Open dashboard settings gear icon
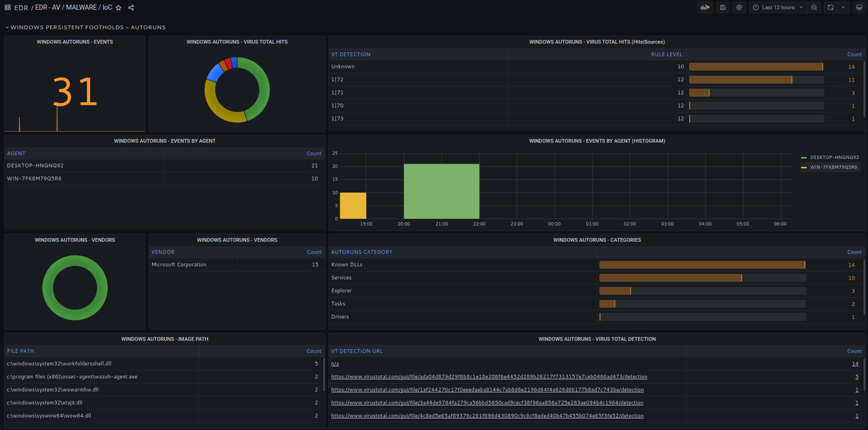 click(739, 8)
